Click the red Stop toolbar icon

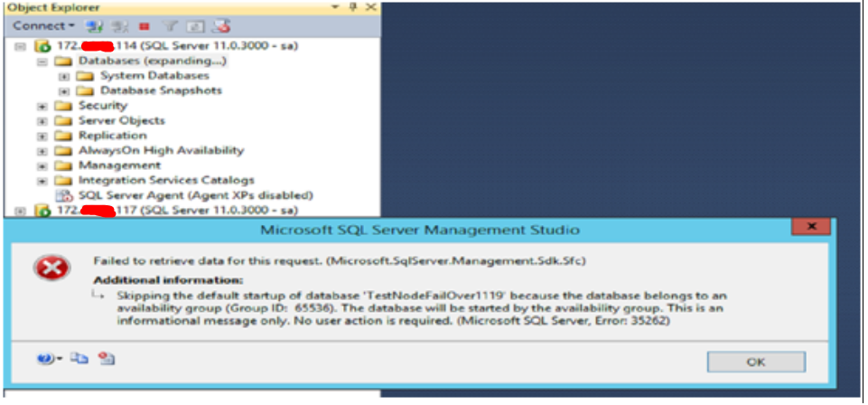[x=145, y=26]
